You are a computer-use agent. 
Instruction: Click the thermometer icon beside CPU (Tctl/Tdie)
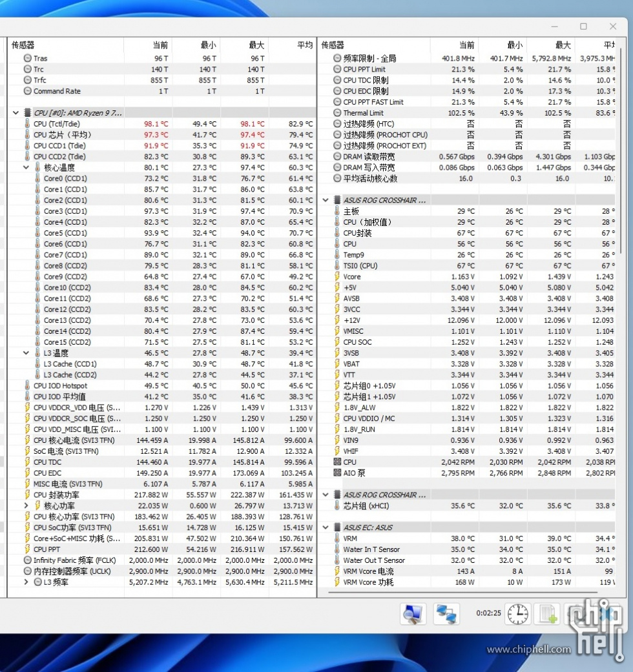coord(27,124)
